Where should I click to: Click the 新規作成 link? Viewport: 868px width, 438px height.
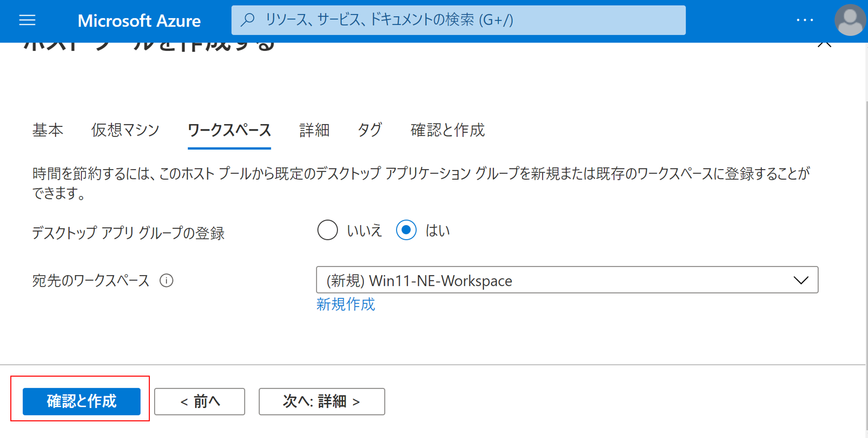pyautogui.click(x=345, y=304)
